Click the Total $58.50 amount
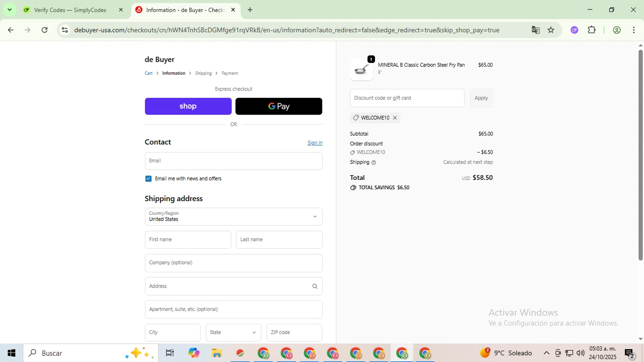 point(483,178)
